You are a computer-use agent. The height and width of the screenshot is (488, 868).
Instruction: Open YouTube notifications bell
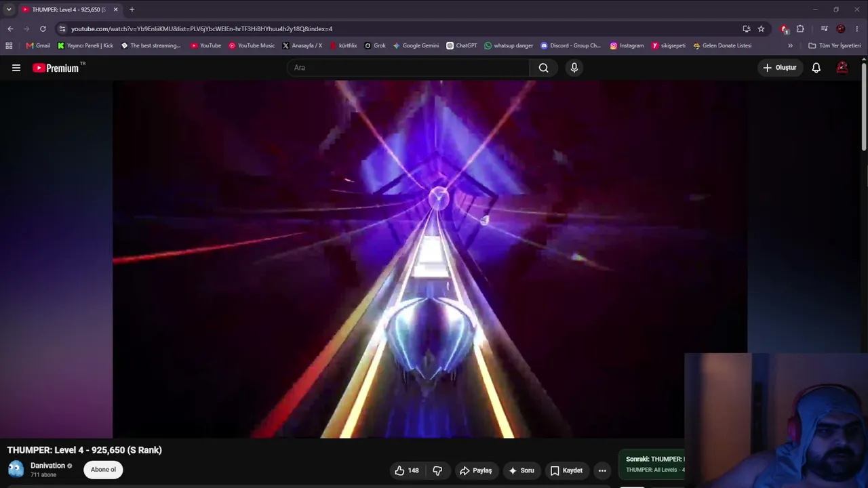point(816,68)
